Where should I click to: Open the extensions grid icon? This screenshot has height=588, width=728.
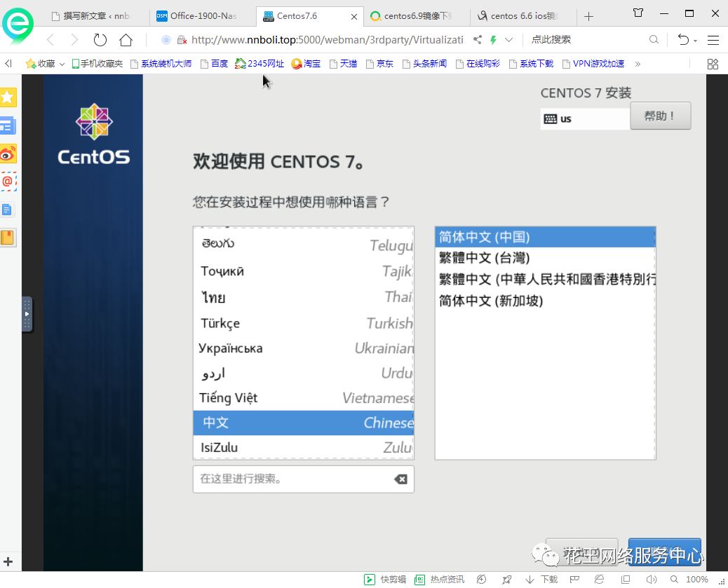[x=713, y=64]
